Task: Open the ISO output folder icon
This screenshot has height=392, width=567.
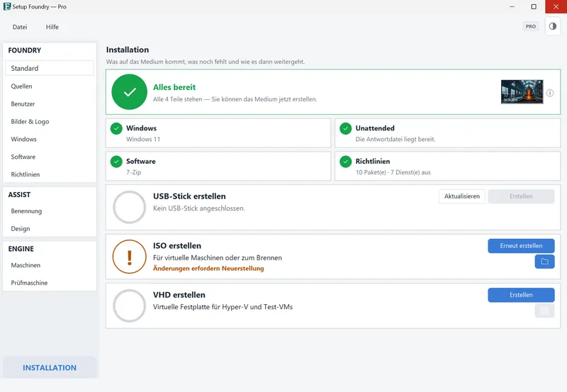Action: click(544, 262)
